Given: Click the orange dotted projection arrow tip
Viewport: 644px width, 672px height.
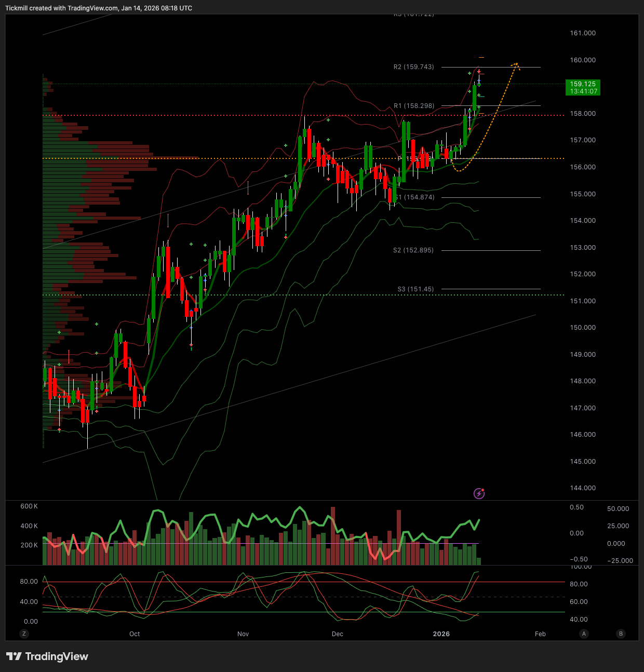Looking at the screenshot, I should [516, 64].
